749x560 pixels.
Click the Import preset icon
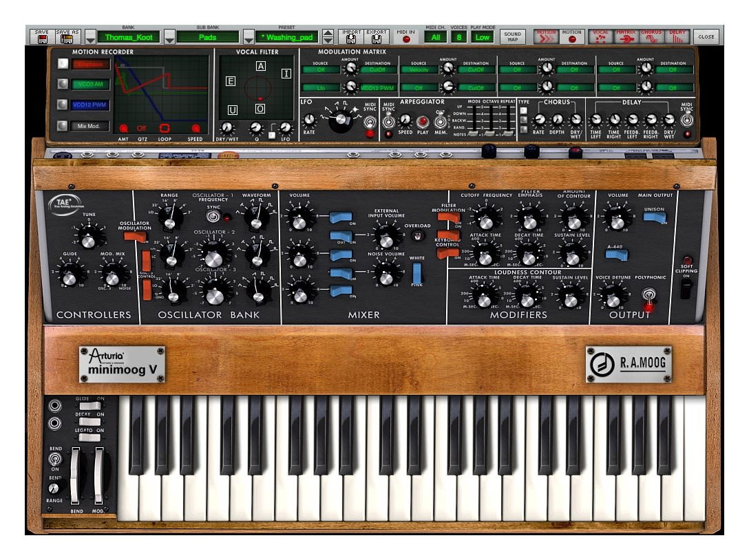click(351, 36)
